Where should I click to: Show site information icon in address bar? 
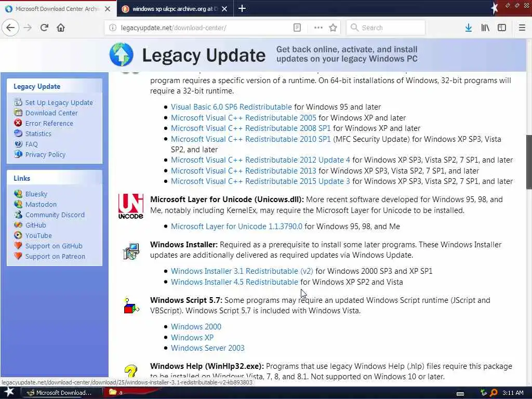(113, 28)
